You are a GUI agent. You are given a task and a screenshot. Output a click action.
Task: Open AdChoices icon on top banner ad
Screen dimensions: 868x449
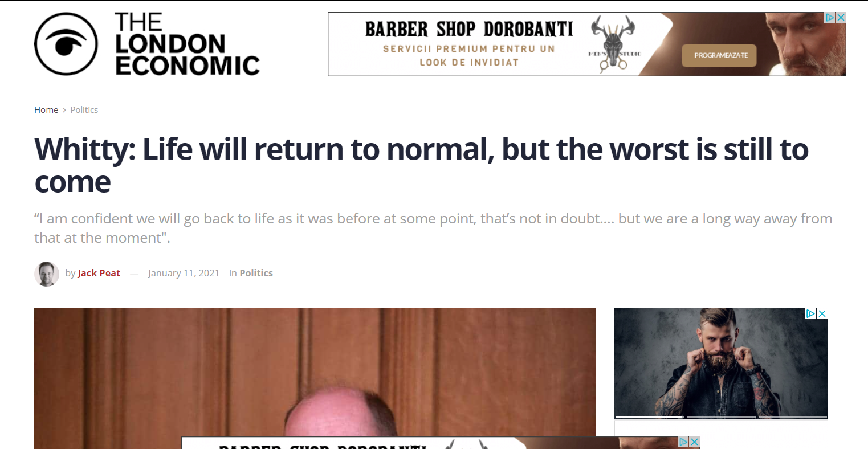pyautogui.click(x=830, y=18)
